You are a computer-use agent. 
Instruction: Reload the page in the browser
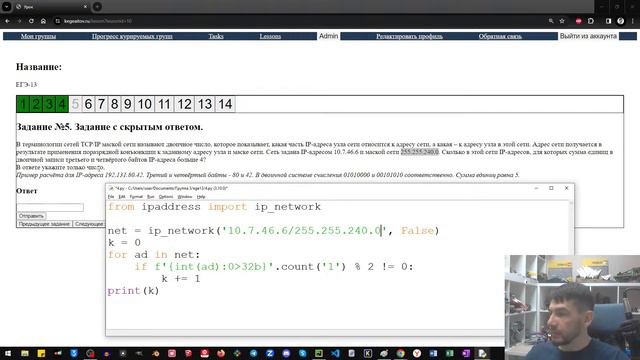[x=31, y=21]
